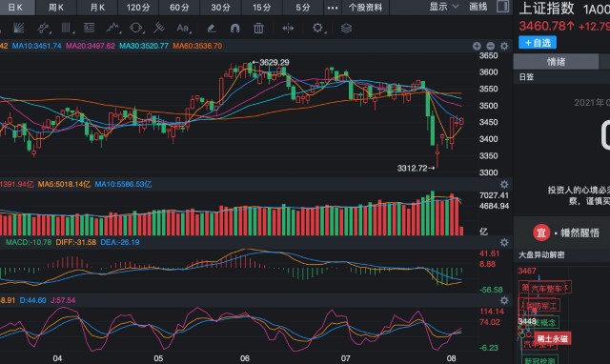Switch to 60分 chart tab
Screen dimensions: 610x364
tap(179, 8)
